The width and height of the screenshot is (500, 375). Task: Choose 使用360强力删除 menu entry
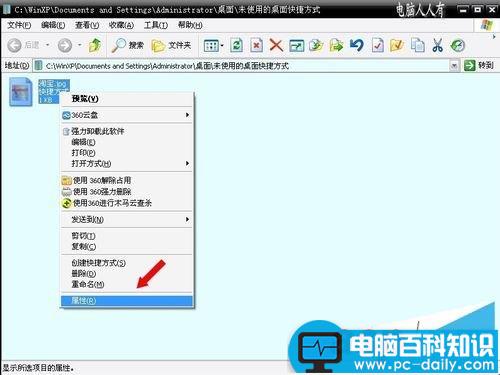pyautogui.click(x=127, y=192)
